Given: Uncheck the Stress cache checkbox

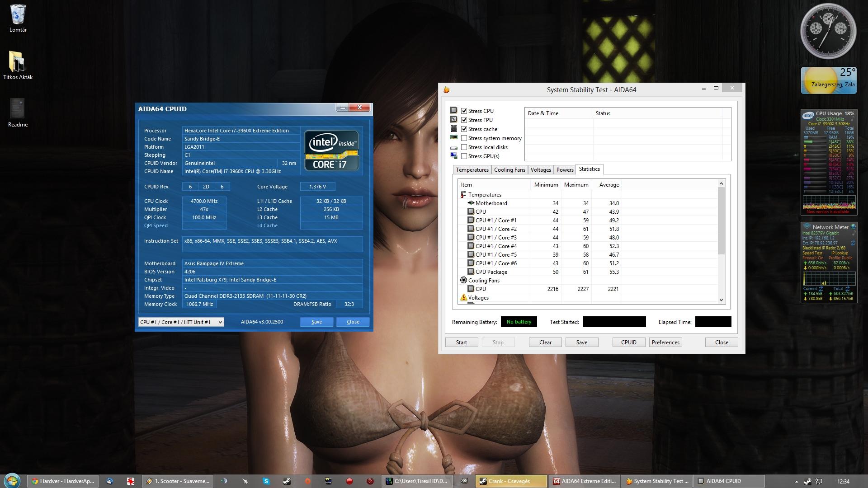Looking at the screenshot, I should click(464, 129).
